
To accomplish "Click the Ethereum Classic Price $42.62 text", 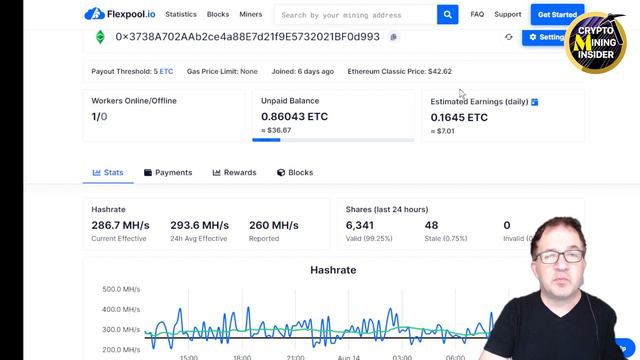I will [400, 71].
